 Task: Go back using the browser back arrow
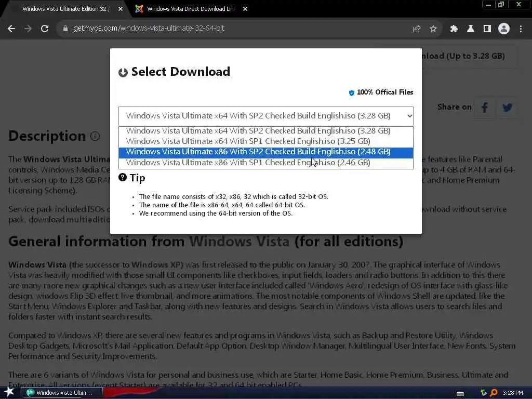[11, 29]
